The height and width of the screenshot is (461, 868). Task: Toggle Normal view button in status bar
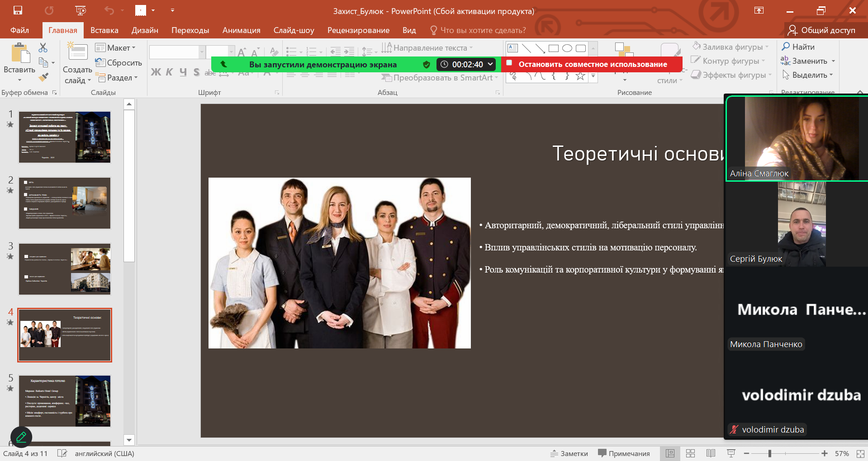coord(670,453)
